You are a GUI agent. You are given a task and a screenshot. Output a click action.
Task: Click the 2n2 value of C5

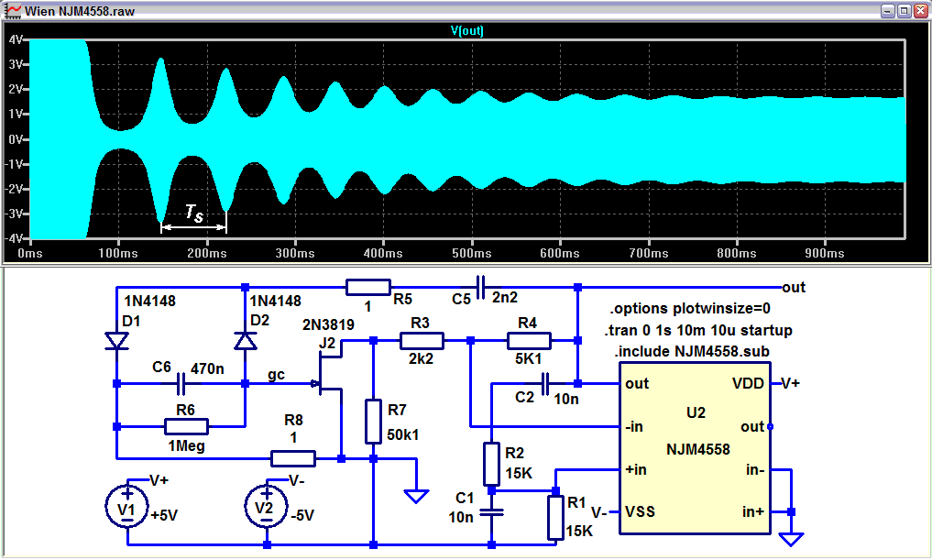(505, 297)
